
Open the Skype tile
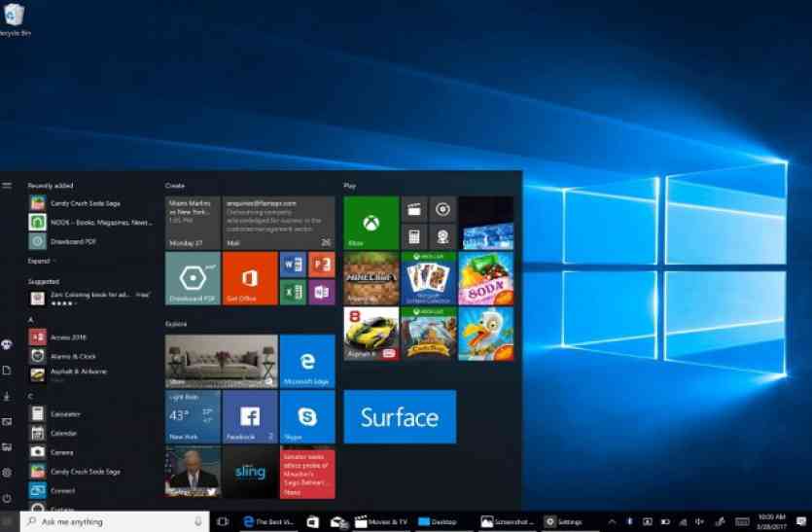pyautogui.click(x=307, y=417)
